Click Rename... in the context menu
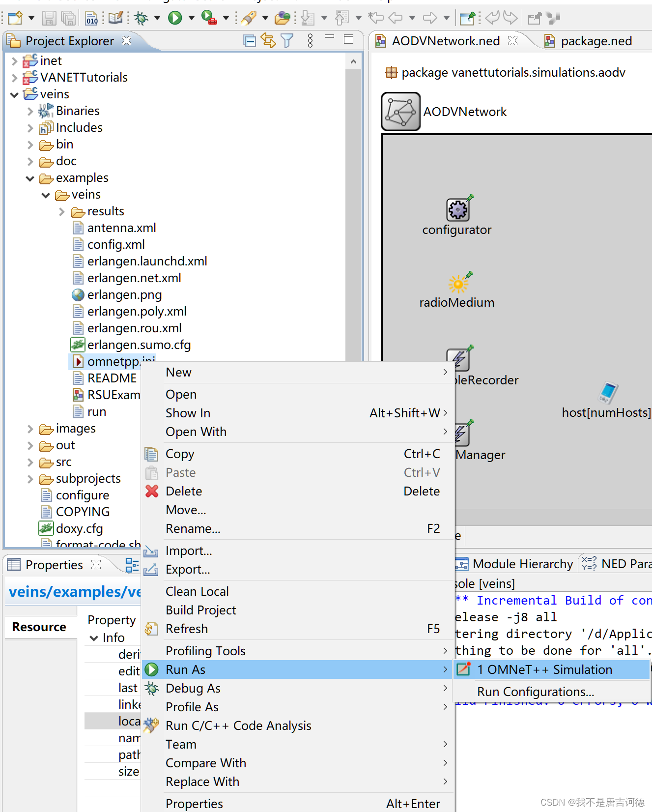The image size is (652, 812). click(298, 528)
